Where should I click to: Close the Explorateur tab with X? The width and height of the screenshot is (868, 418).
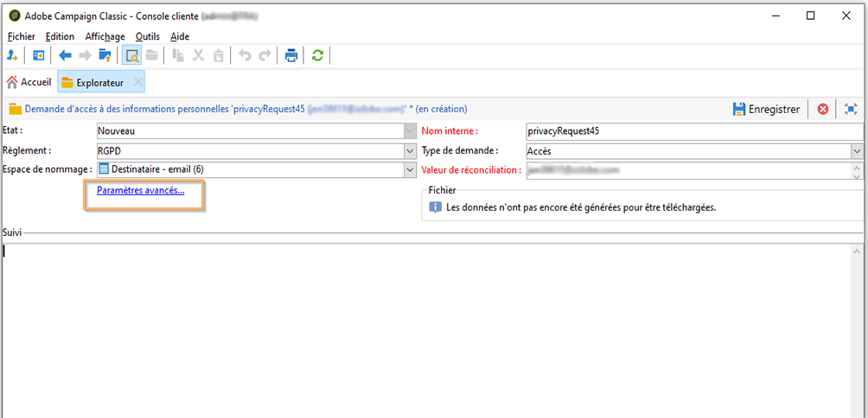tap(137, 82)
